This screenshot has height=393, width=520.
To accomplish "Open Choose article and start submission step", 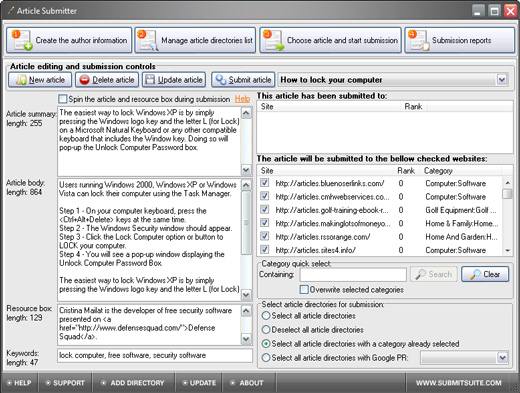I will 330,40.
